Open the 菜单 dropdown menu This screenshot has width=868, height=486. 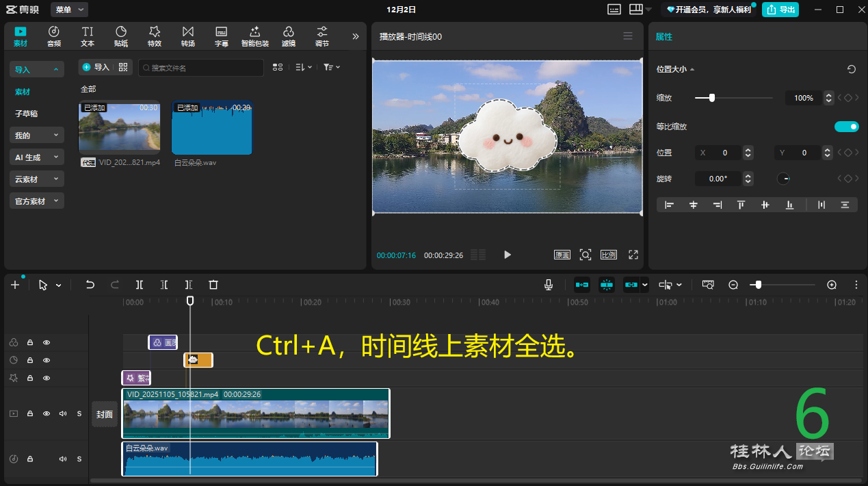point(69,10)
